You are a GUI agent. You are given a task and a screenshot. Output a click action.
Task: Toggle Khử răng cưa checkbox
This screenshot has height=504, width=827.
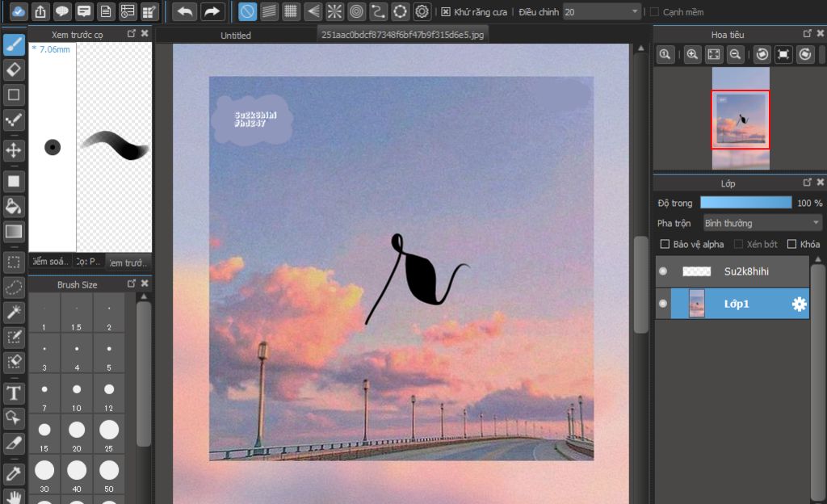pyautogui.click(x=446, y=11)
